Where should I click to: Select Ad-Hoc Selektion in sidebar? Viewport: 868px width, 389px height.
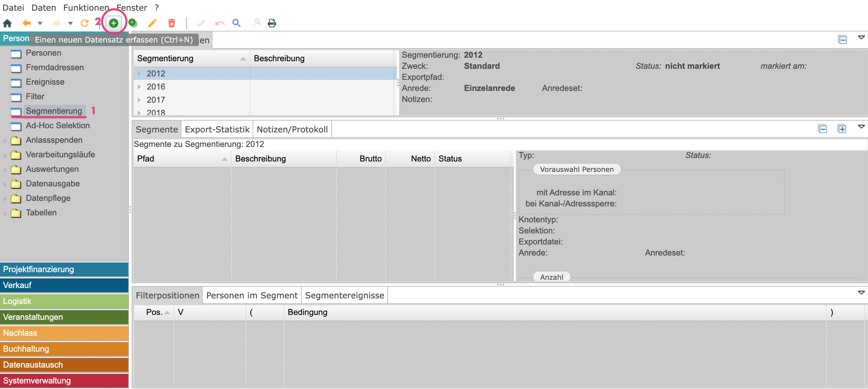pyautogui.click(x=57, y=126)
